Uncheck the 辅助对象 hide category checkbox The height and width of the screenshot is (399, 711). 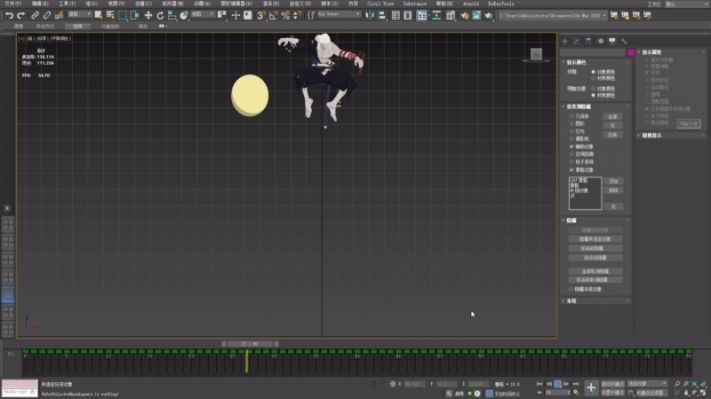(x=571, y=146)
